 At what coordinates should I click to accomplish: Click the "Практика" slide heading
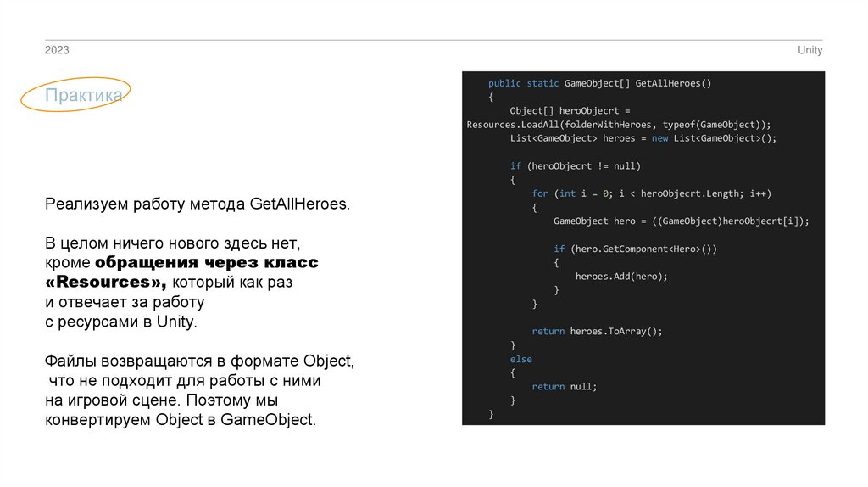click(84, 95)
